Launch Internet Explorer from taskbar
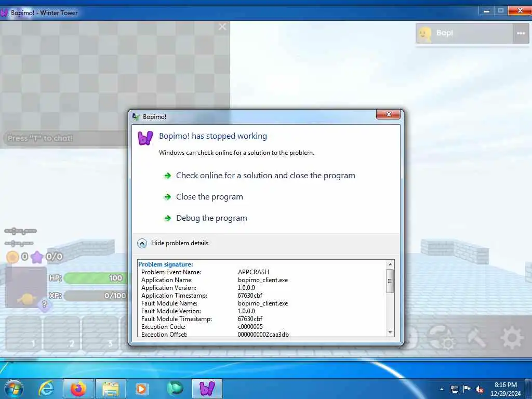 (x=46, y=389)
